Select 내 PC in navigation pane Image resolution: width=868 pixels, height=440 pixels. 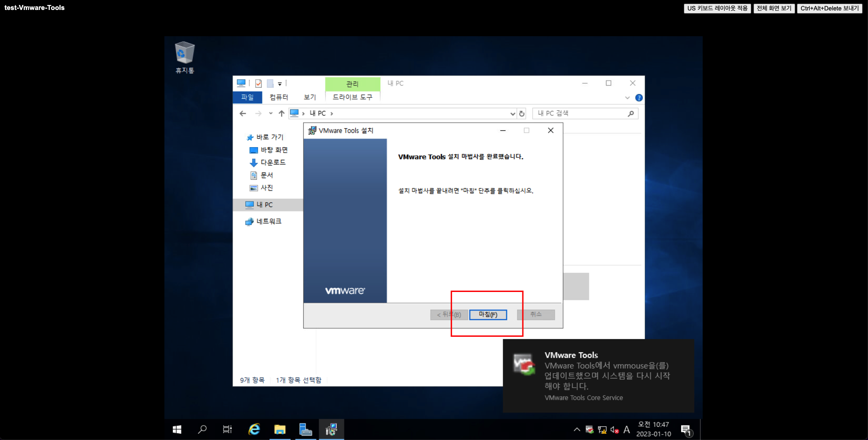268,205
